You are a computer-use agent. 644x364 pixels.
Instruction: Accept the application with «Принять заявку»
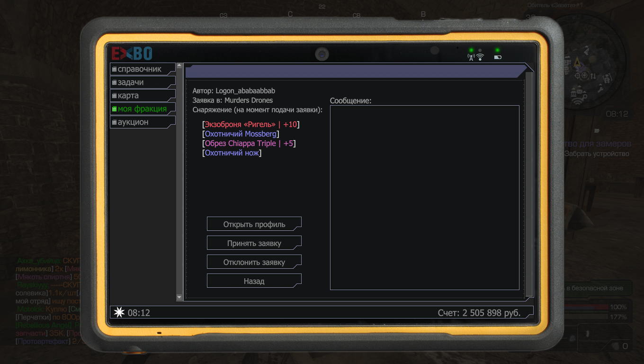coord(254,243)
